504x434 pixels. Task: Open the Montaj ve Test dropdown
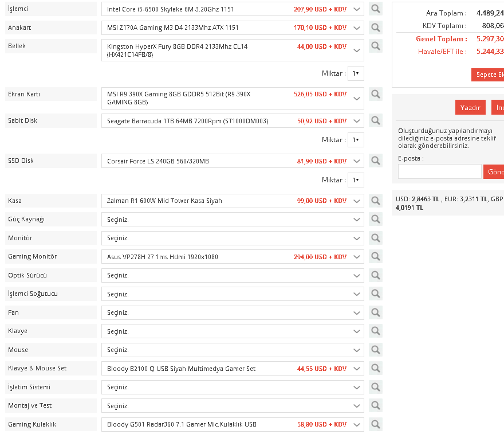[x=233, y=406]
